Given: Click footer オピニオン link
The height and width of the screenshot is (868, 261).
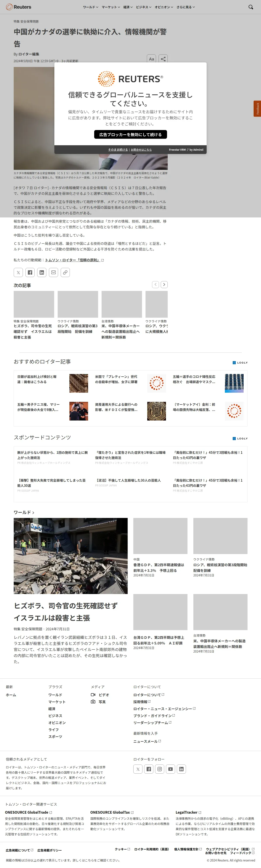Looking at the screenshot, I should [57, 723].
